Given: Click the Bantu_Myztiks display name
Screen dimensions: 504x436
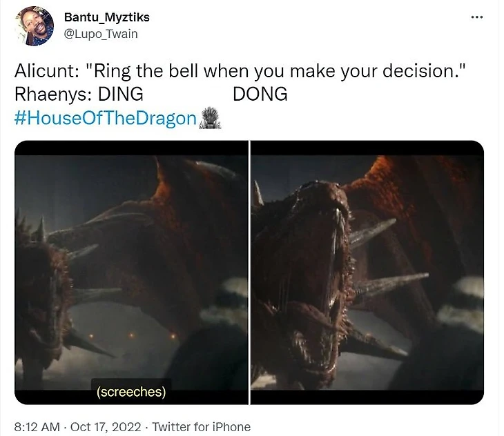Looking at the screenshot, I should pos(106,17).
